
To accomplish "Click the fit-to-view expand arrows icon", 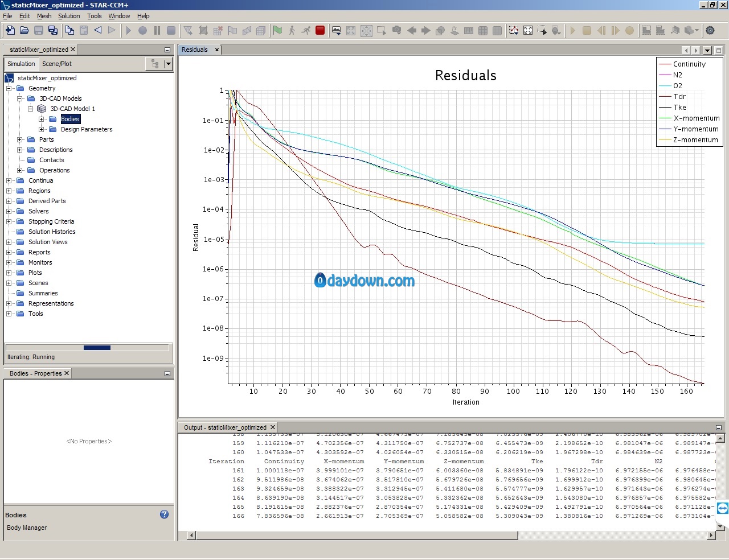I will [528, 30].
